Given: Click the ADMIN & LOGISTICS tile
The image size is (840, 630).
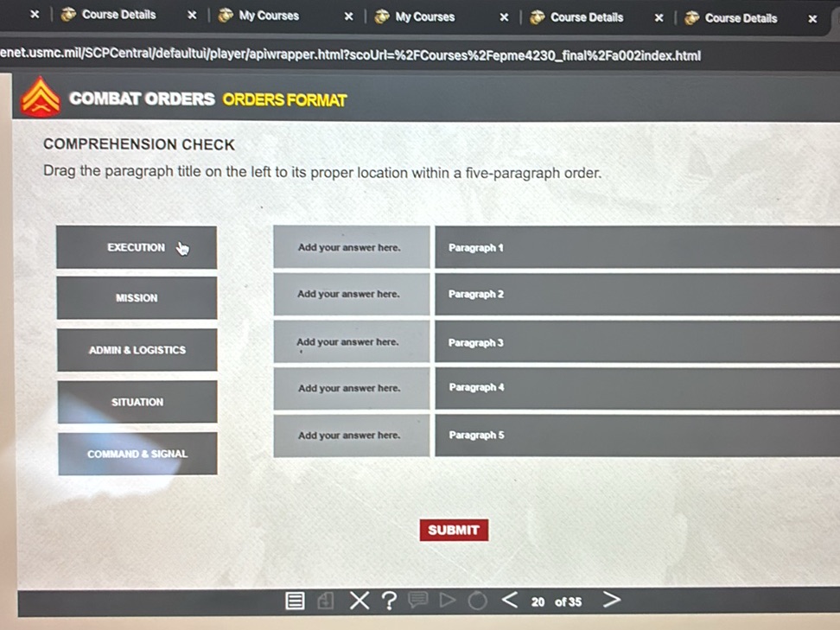Looking at the screenshot, I should pos(137,350).
